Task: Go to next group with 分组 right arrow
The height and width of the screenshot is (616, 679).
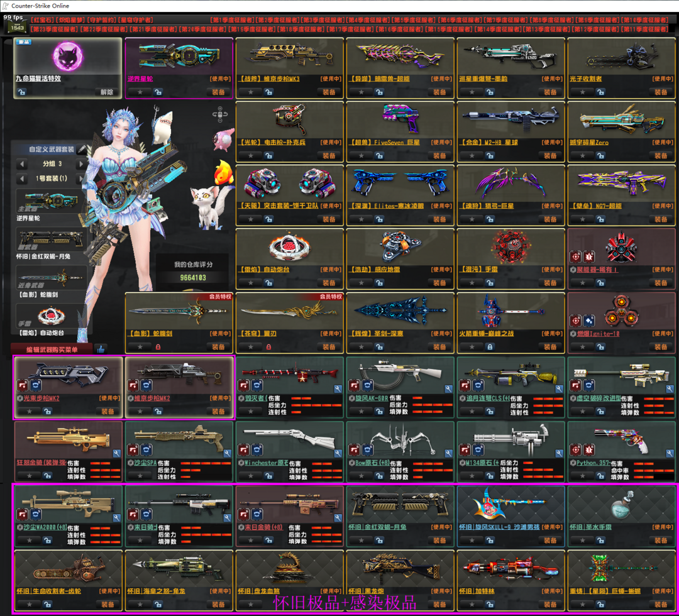Action: 81,164
